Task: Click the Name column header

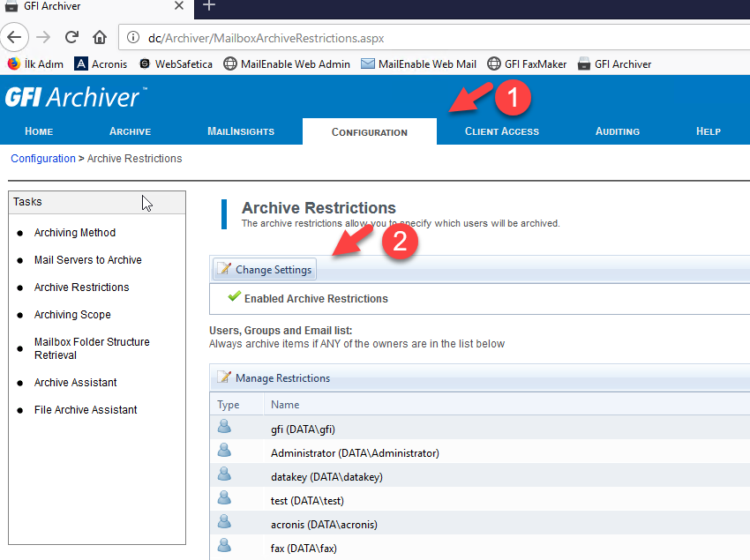Action: [x=285, y=405]
